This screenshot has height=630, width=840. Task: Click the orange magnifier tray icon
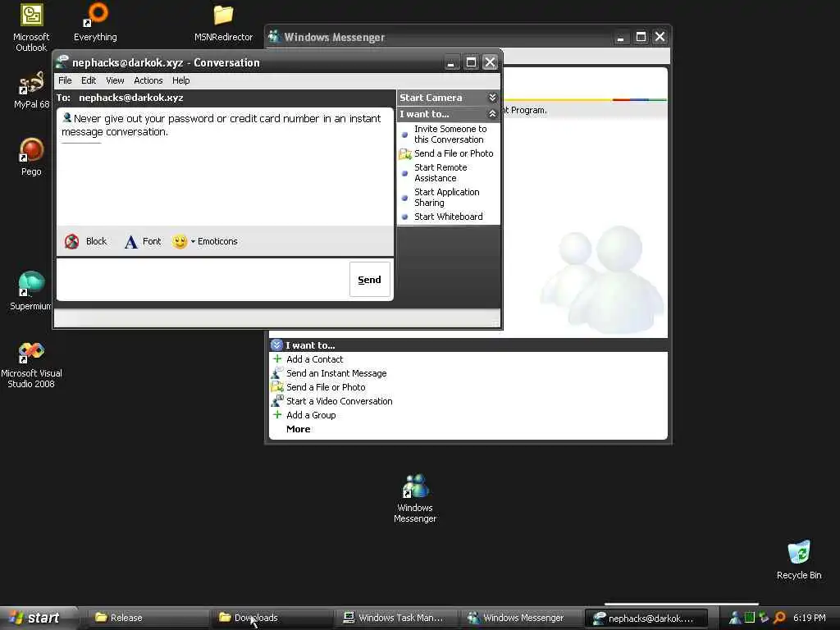(779, 618)
